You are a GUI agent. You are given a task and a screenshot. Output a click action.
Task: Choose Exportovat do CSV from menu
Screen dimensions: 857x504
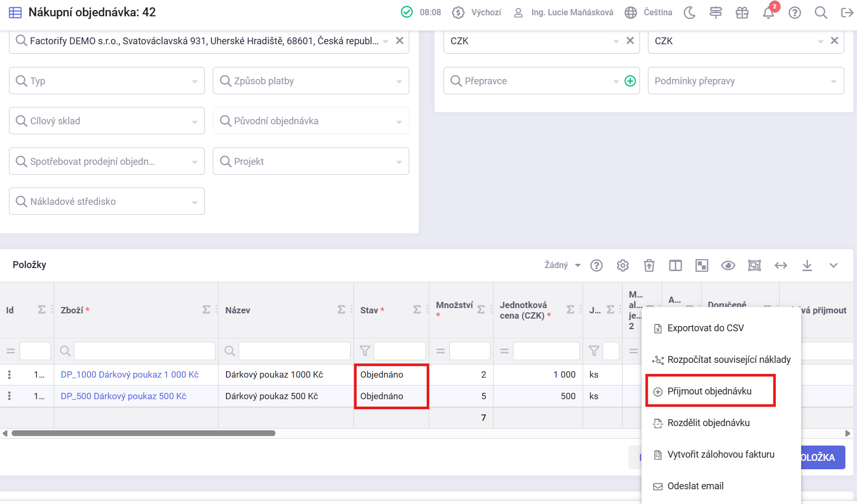tap(705, 328)
